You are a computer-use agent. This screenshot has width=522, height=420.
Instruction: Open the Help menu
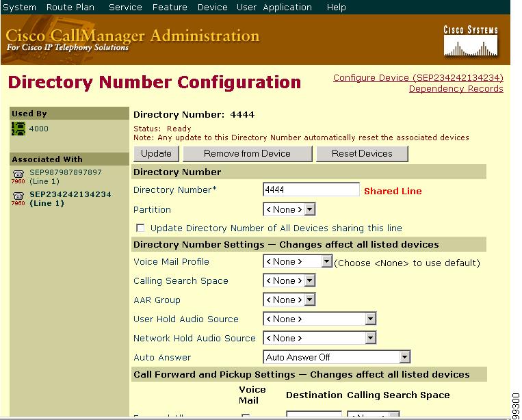(336, 7)
